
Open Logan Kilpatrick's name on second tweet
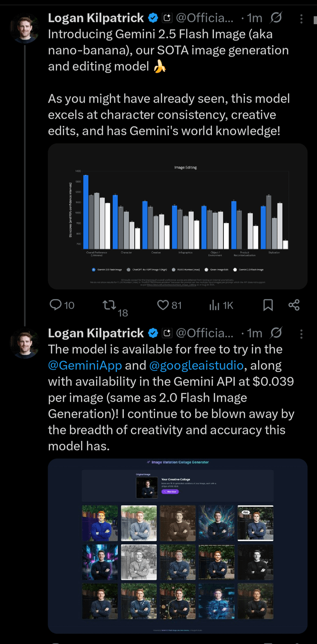point(96,333)
